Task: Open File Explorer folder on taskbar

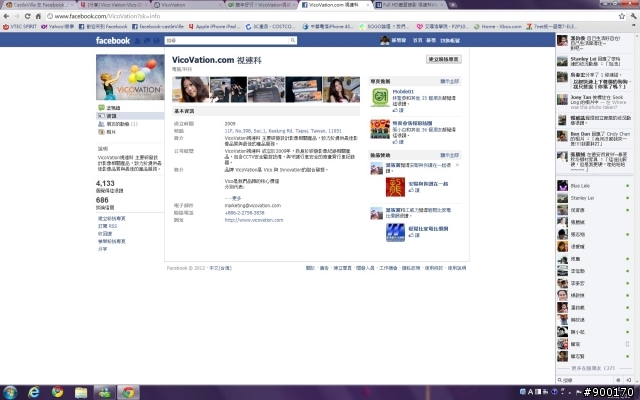Action: coord(81,393)
